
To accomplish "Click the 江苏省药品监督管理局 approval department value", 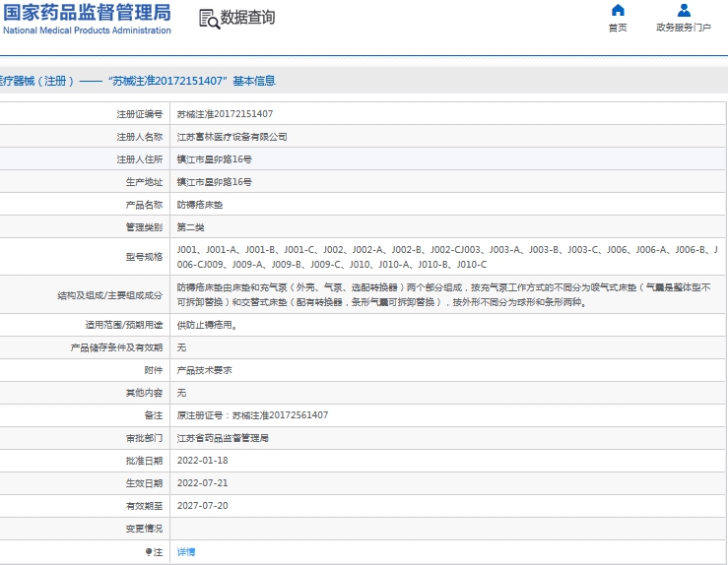I will [x=223, y=438].
